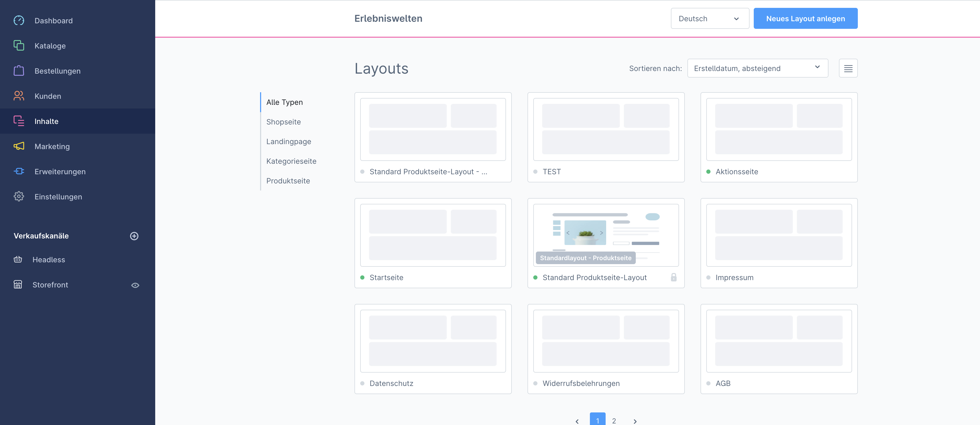Open Einstellungen menu item
980x425 pixels.
pyautogui.click(x=78, y=197)
